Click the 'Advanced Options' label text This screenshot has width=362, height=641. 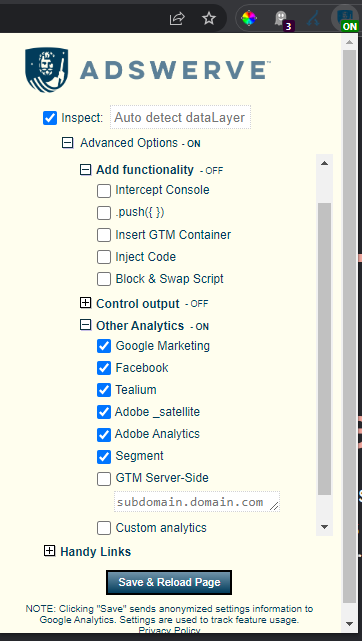[x=129, y=143]
